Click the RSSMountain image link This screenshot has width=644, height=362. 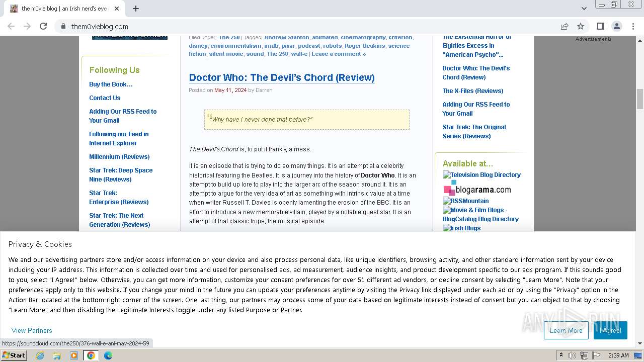465,201
